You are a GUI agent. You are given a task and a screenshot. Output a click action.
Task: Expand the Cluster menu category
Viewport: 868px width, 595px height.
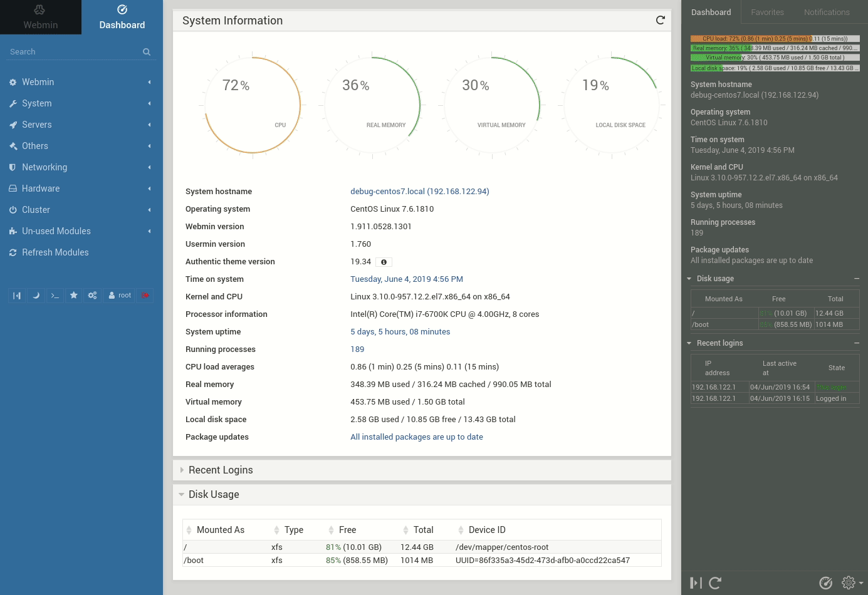point(81,210)
